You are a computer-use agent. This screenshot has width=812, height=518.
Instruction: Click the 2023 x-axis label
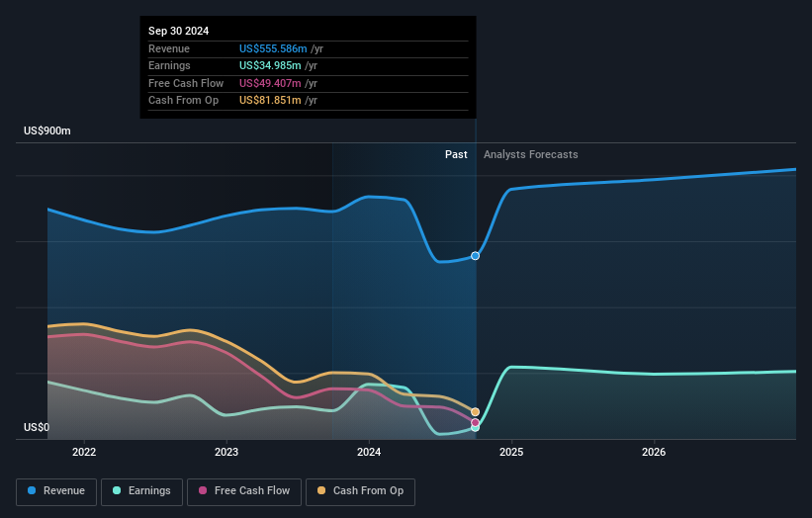click(x=226, y=452)
